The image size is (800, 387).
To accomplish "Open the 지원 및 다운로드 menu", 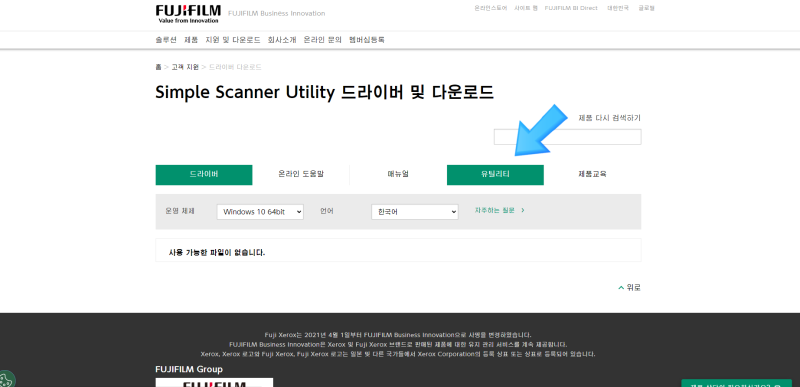I will (x=233, y=40).
